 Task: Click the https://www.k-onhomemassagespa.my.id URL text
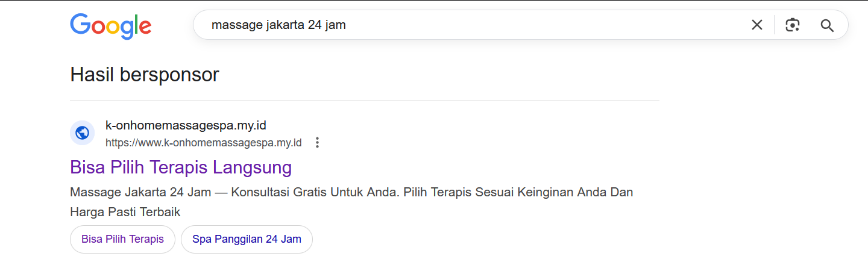203,143
